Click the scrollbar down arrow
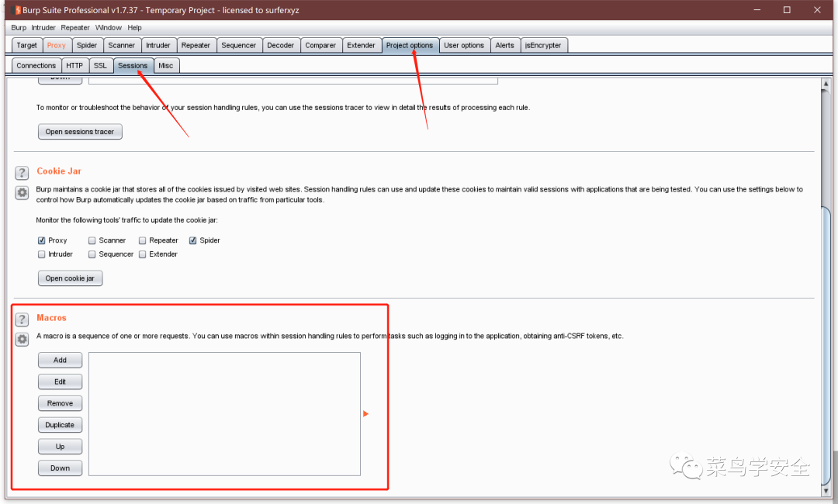The height and width of the screenshot is (504, 838). (x=826, y=491)
